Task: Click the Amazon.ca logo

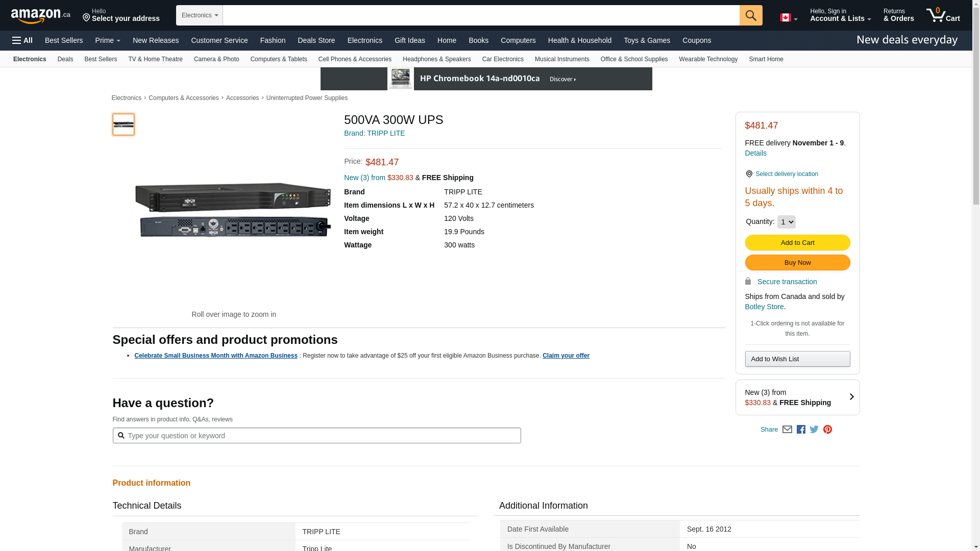Action: coord(40,16)
